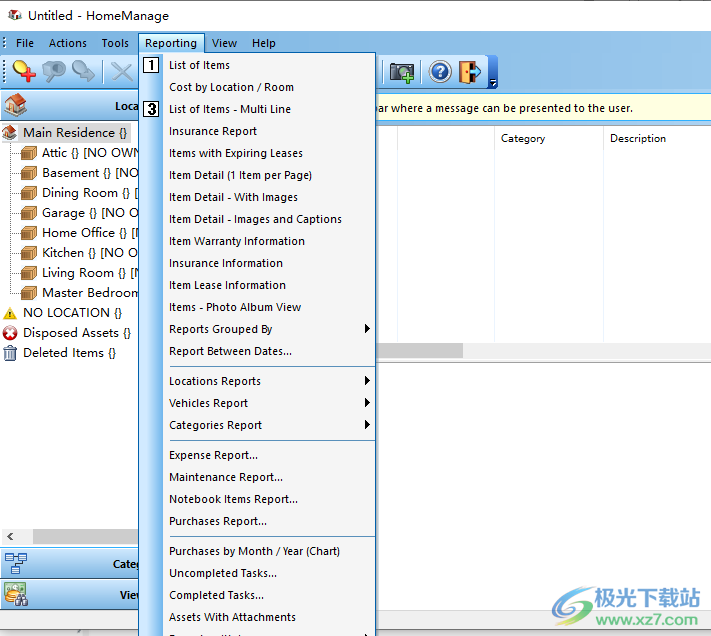
Task: Click the Deleted Items trash icon
Action: pos(10,353)
